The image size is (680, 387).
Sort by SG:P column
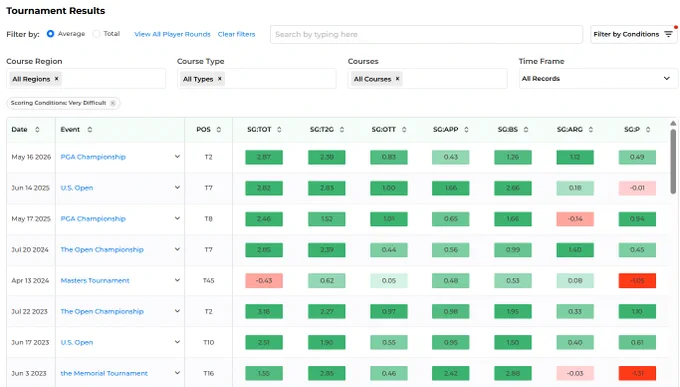coord(648,129)
